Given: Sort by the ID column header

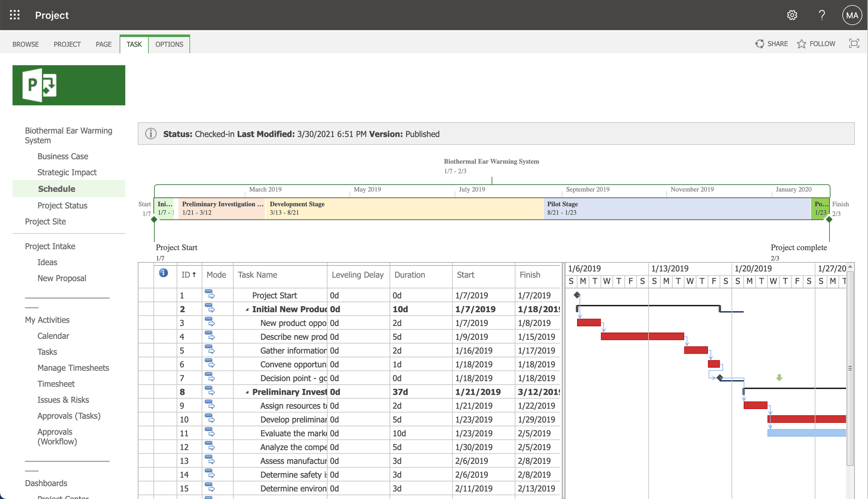Looking at the screenshot, I should point(189,275).
